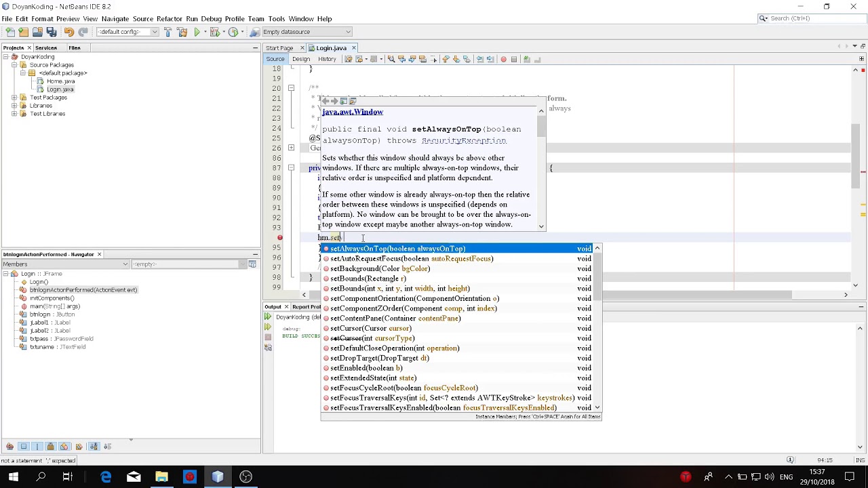
Task: Click the red macro recording icon
Action: pyautogui.click(x=503, y=60)
